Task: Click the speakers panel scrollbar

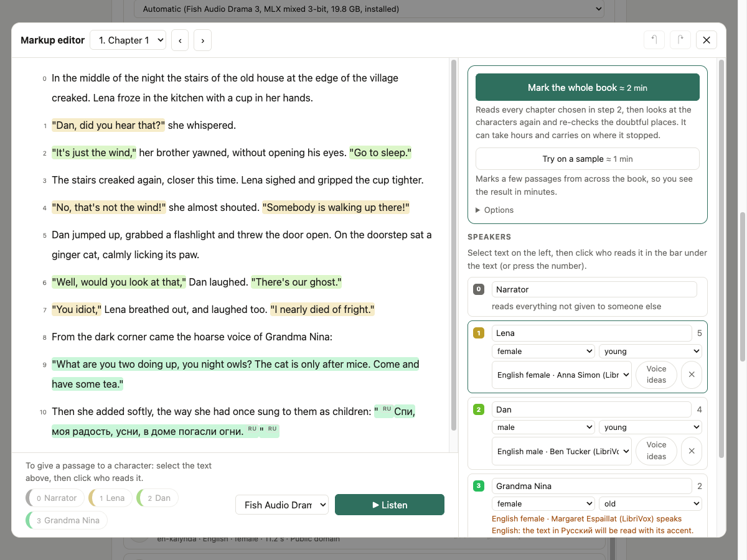Action: pyautogui.click(x=721, y=258)
